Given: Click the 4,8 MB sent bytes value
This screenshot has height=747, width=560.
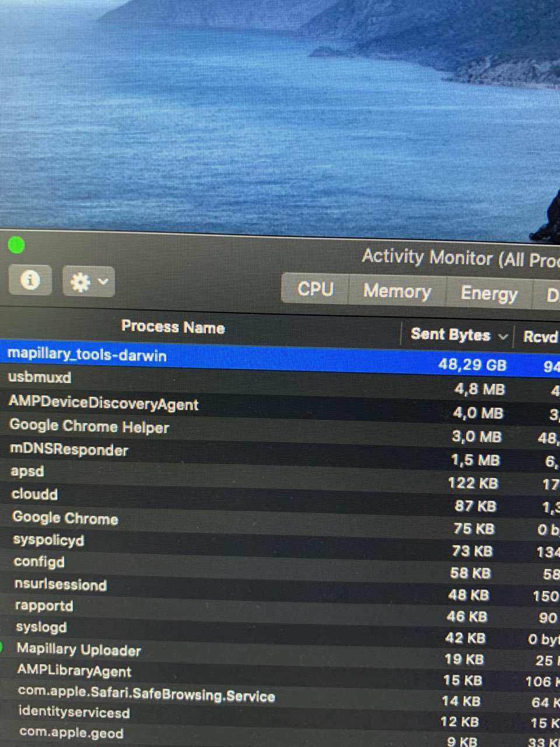Looking at the screenshot, I should 479,389.
